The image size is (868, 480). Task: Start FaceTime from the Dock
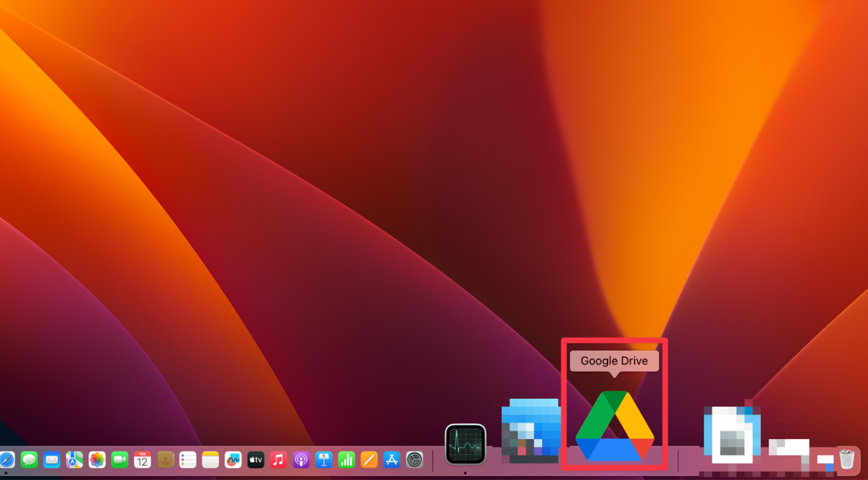[119, 460]
